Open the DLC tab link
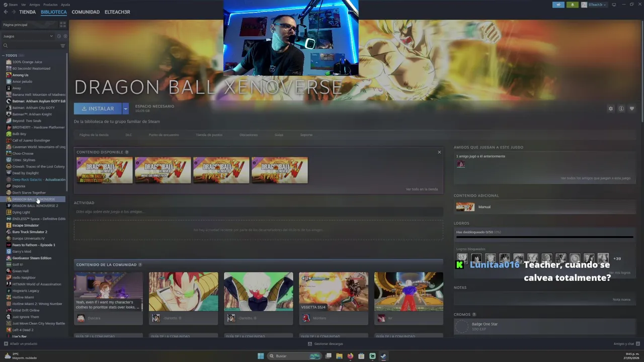This screenshot has width=644, height=362. tap(128, 135)
